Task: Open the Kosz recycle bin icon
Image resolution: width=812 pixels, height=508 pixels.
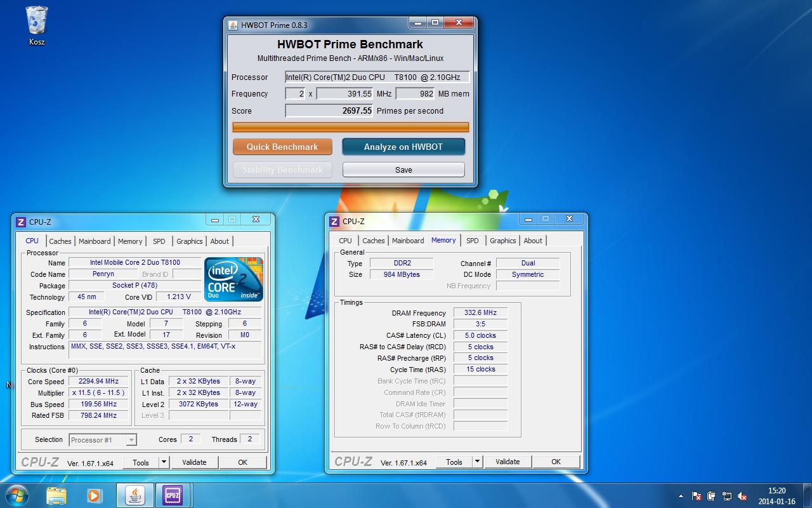Action: pos(37,25)
